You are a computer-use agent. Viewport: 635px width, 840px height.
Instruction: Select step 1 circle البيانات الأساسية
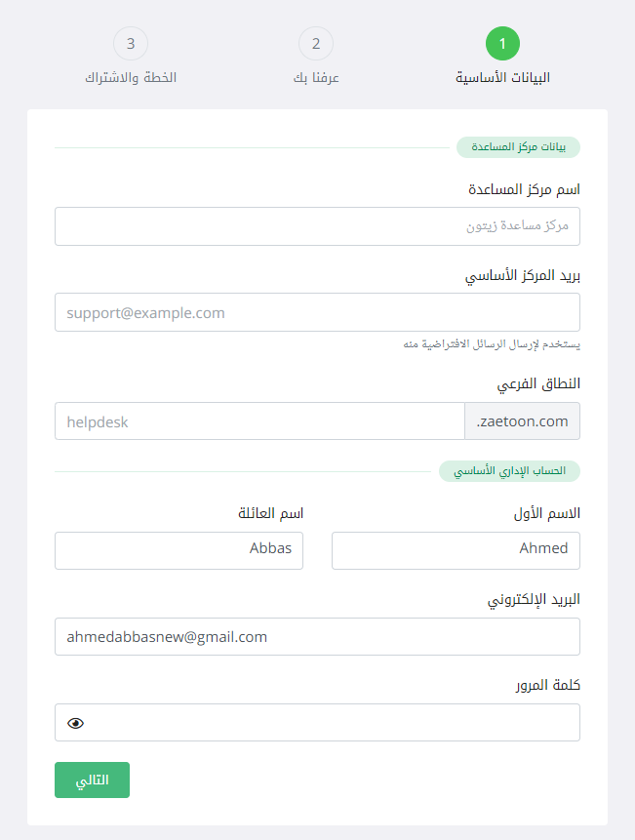502,44
